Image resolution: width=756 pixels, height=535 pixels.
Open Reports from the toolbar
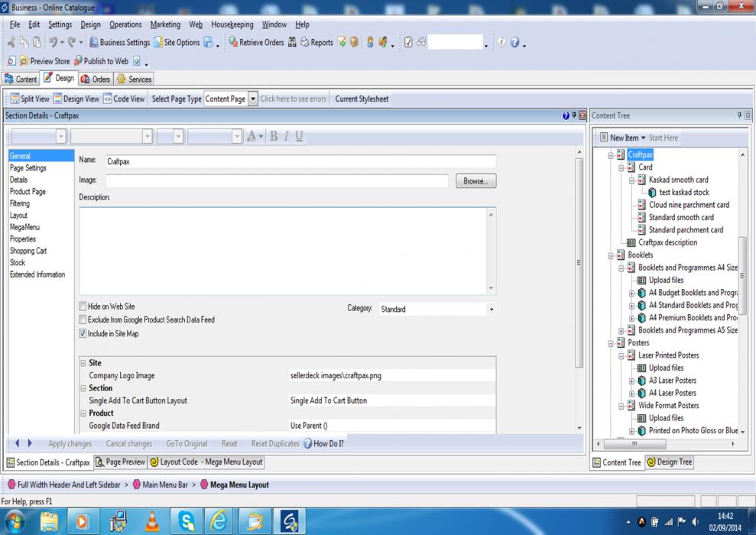coord(316,43)
